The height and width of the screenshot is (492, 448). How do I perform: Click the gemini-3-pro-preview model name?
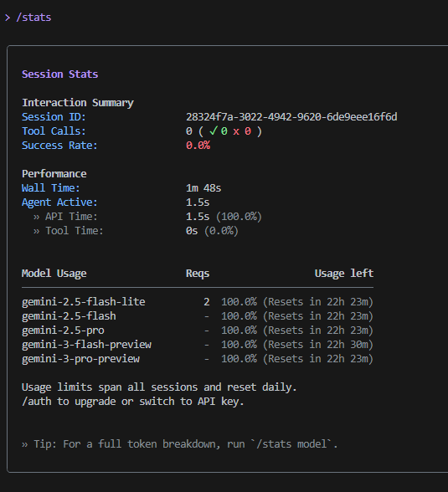point(80,359)
